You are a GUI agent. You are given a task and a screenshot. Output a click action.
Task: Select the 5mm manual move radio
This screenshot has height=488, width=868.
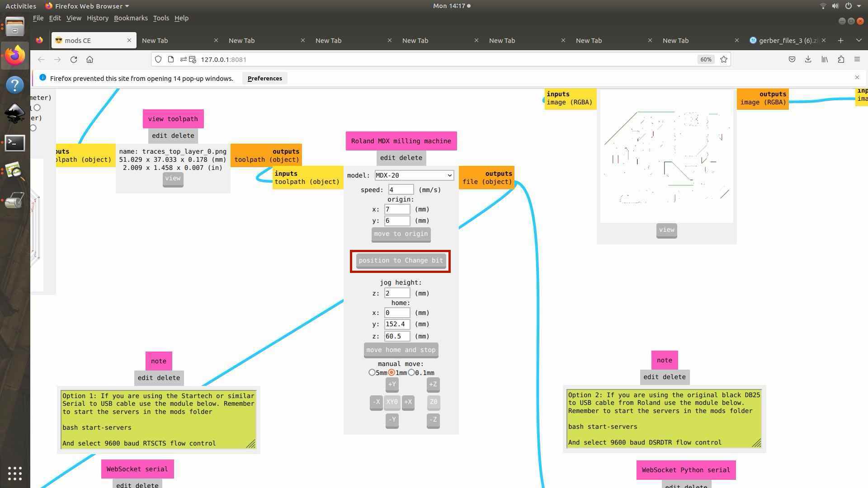[372, 373]
